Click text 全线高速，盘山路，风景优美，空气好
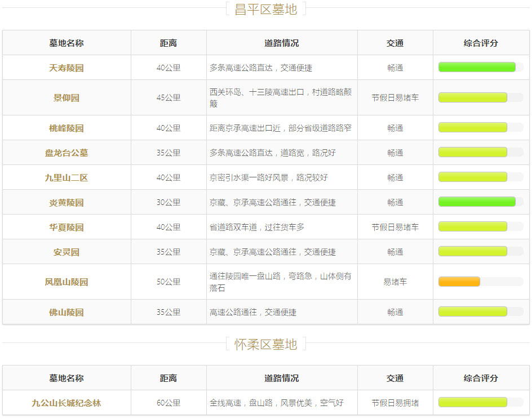 point(277,403)
